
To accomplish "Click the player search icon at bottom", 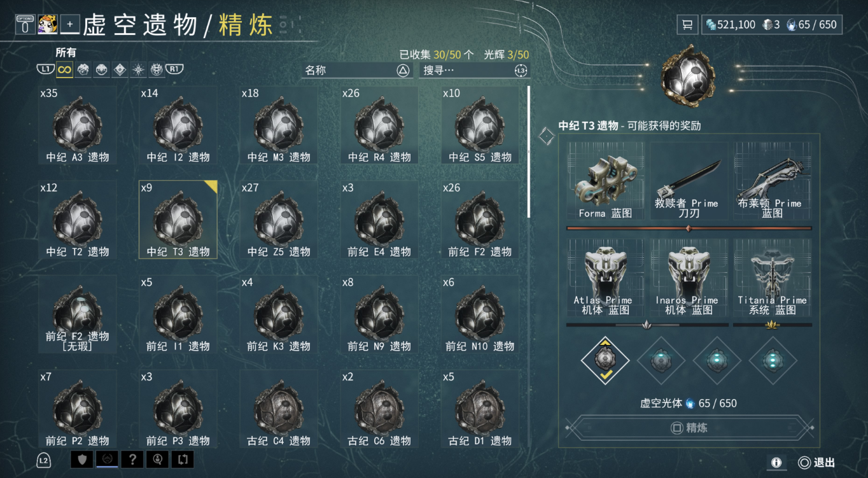I will click(x=157, y=459).
